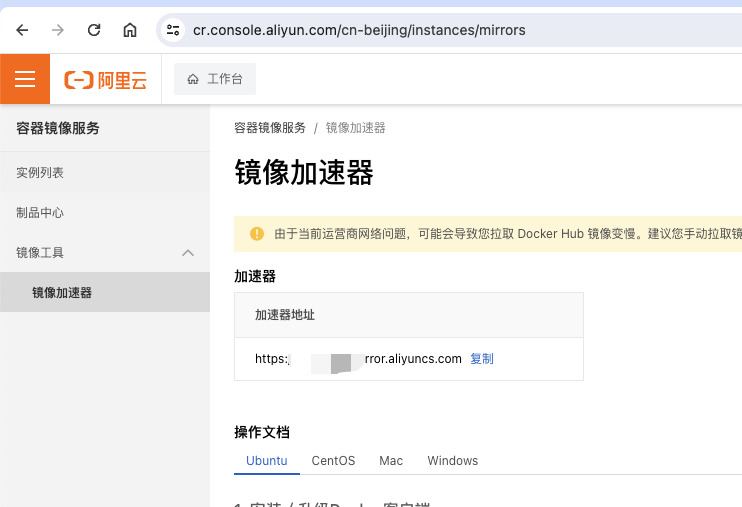
Task: Select 实例列表 in the sidebar
Action: [40, 173]
